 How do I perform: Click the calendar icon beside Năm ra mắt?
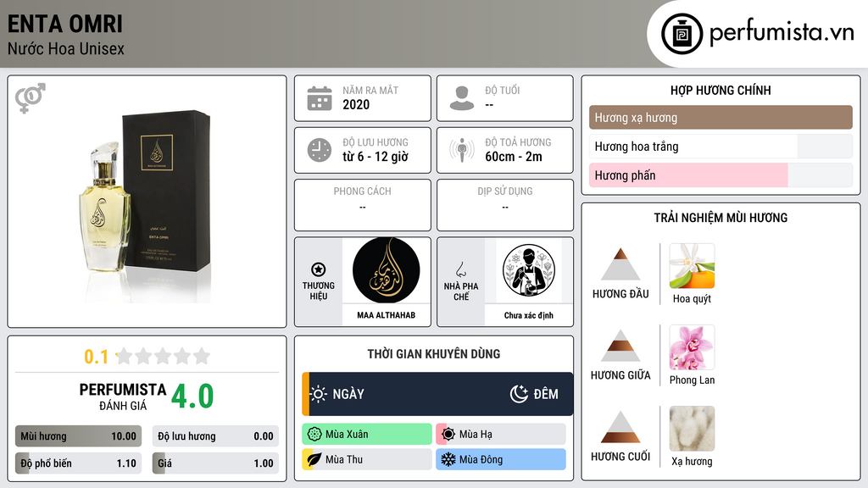click(320, 98)
